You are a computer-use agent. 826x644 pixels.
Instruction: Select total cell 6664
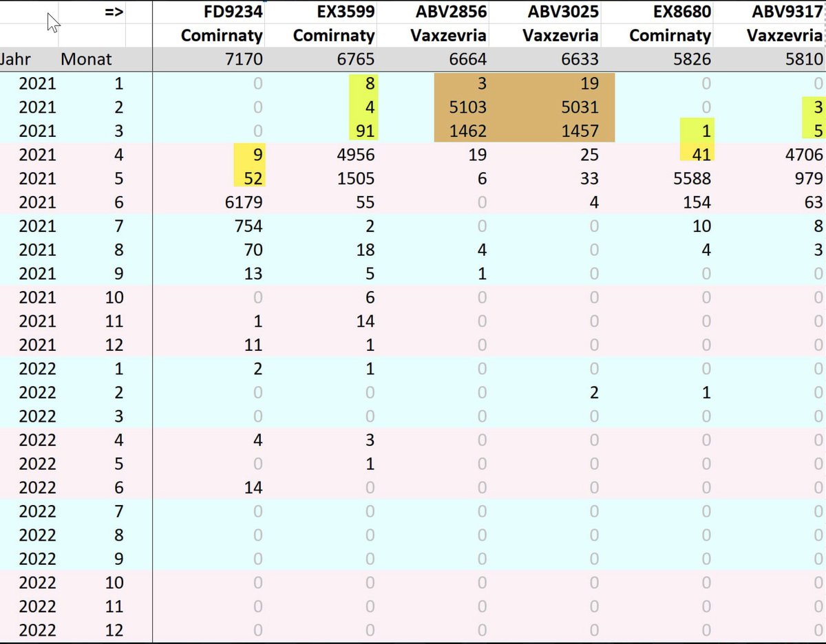click(x=467, y=60)
